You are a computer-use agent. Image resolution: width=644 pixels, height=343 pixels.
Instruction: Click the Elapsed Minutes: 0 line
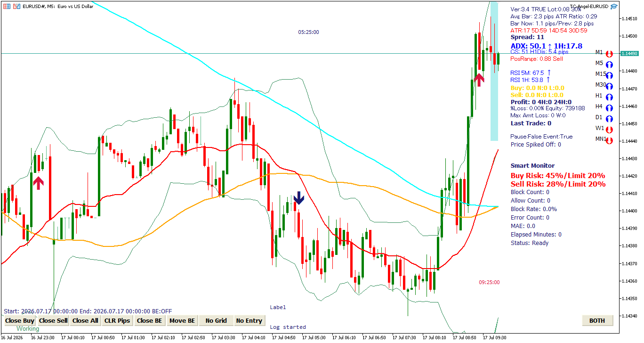(536, 235)
